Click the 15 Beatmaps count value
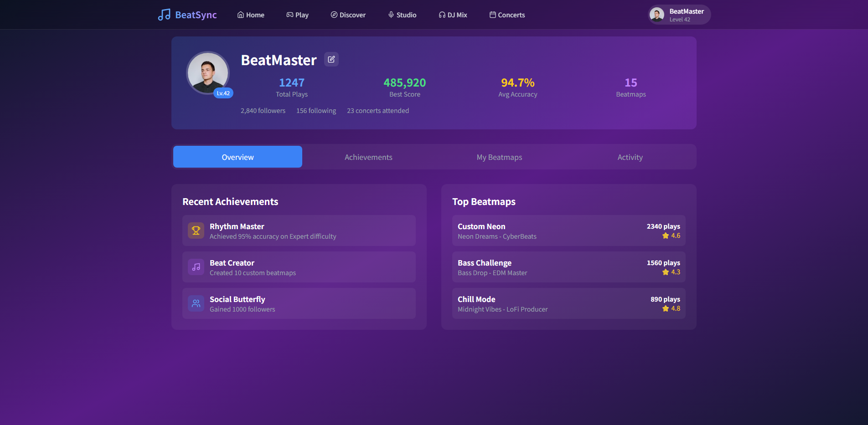The width and height of the screenshot is (868, 425). click(631, 82)
